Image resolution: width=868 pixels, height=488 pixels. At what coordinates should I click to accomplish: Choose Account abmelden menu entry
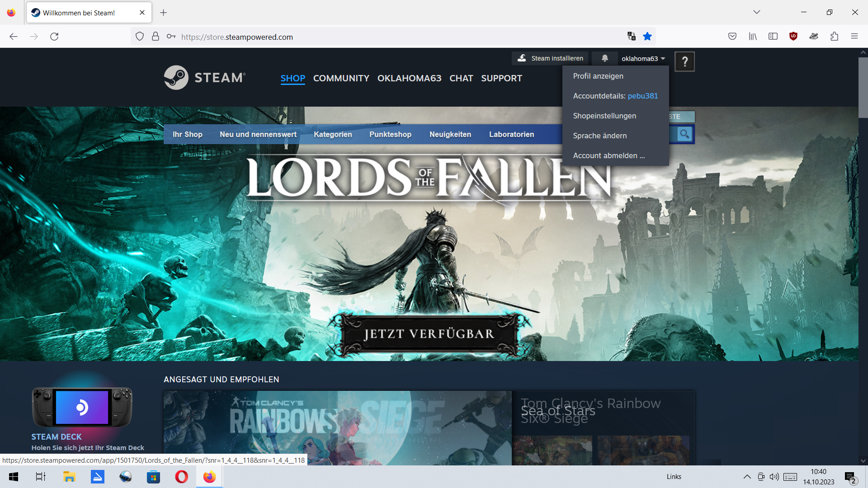pos(609,155)
